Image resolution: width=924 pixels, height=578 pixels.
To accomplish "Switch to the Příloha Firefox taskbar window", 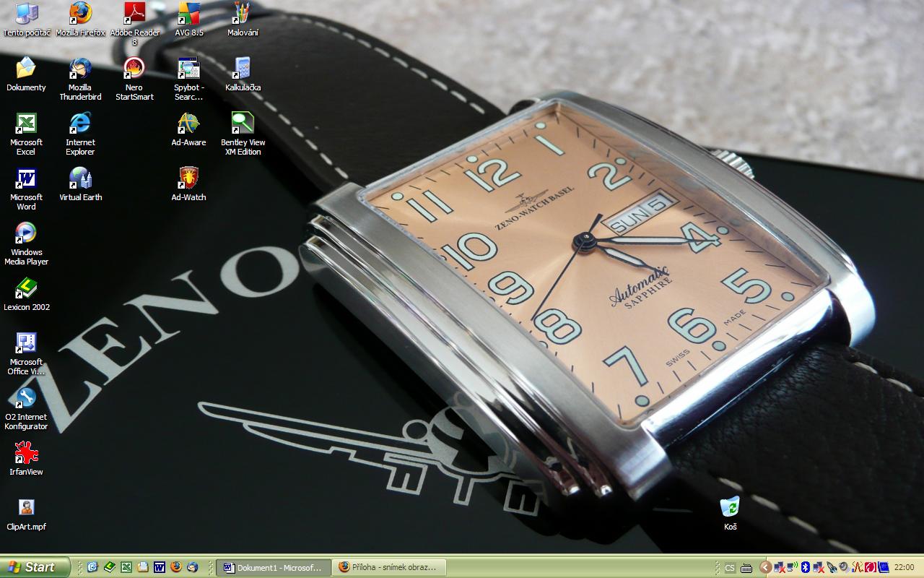I will [x=388, y=567].
